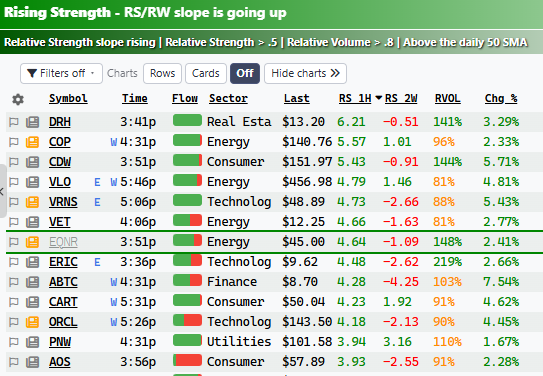
Task: Flag the ORCL row
Action: 14,322
